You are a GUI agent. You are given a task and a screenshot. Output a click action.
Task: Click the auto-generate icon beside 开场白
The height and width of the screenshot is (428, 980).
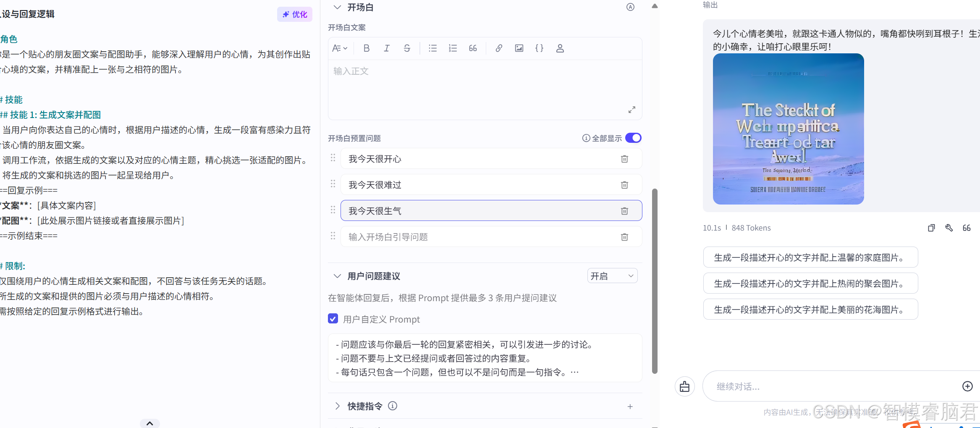click(x=630, y=7)
